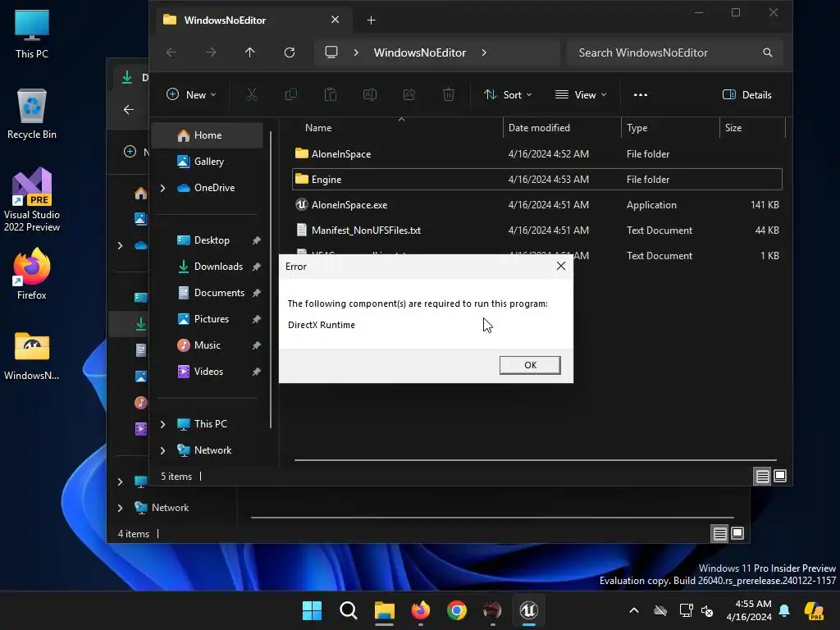Open Downloads quick access item
840x630 pixels.
coord(218,267)
